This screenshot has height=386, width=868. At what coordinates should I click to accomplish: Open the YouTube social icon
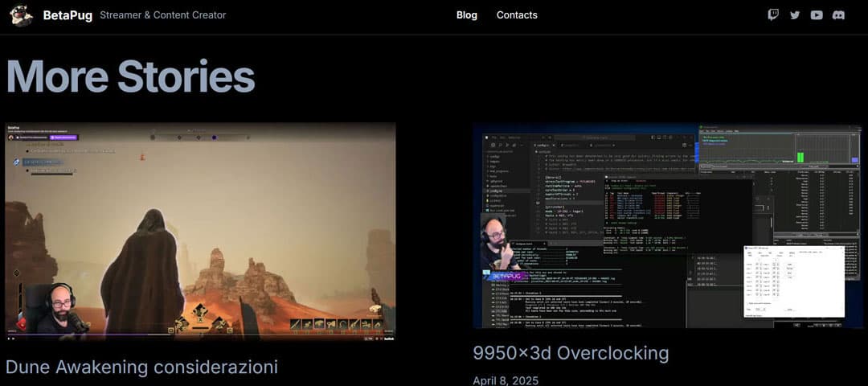tap(817, 15)
